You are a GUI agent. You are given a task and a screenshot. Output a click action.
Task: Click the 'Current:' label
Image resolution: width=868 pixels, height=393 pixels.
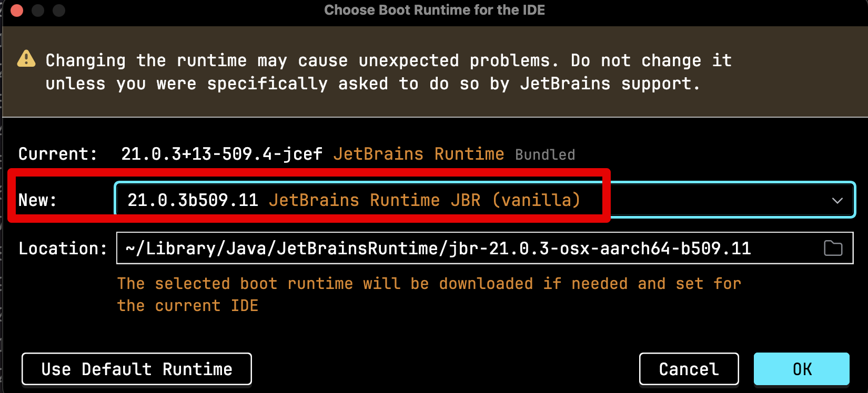tap(58, 154)
